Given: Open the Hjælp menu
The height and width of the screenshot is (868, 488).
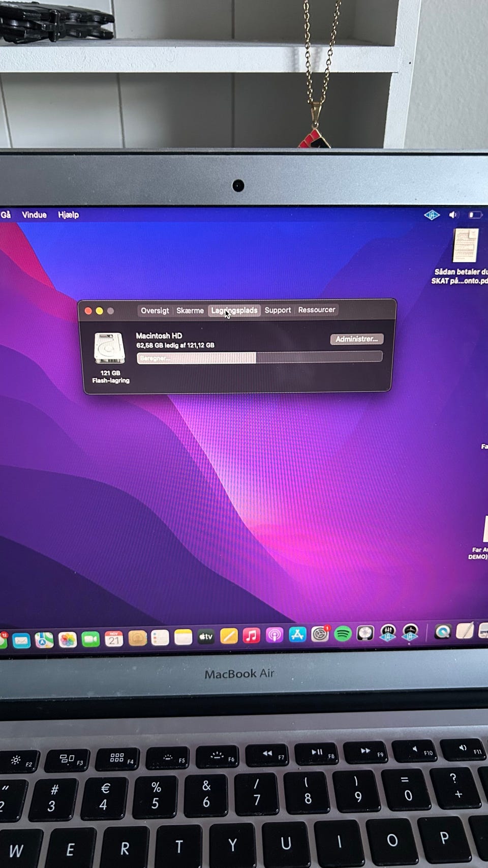Looking at the screenshot, I should (68, 215).
